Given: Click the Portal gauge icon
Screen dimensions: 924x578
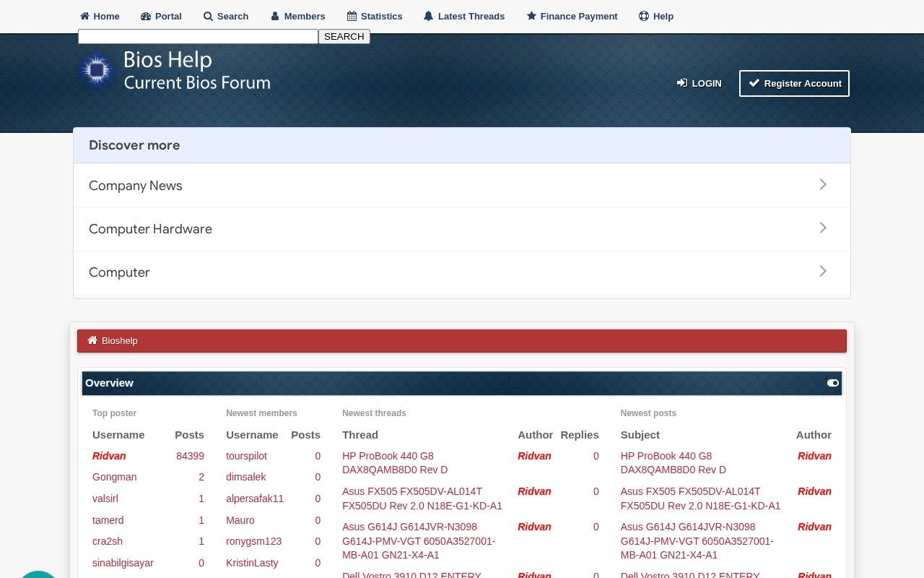Looking at the screenshot, I should click(x=146, y=16).
